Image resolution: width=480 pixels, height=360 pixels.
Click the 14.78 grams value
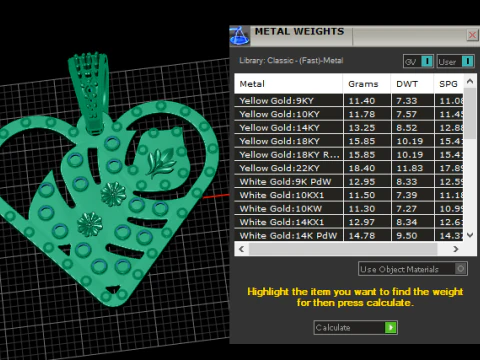362,236
